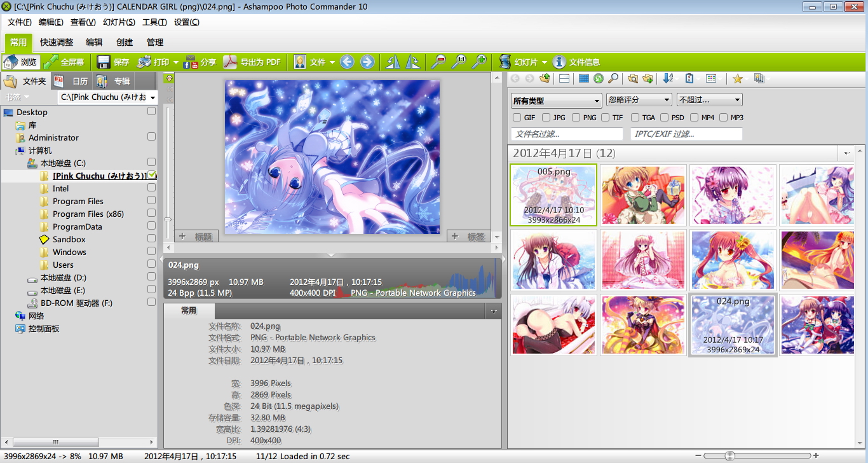
Task: Switch to the 专辑 albums tab
Action: click(x=114, y=81)
